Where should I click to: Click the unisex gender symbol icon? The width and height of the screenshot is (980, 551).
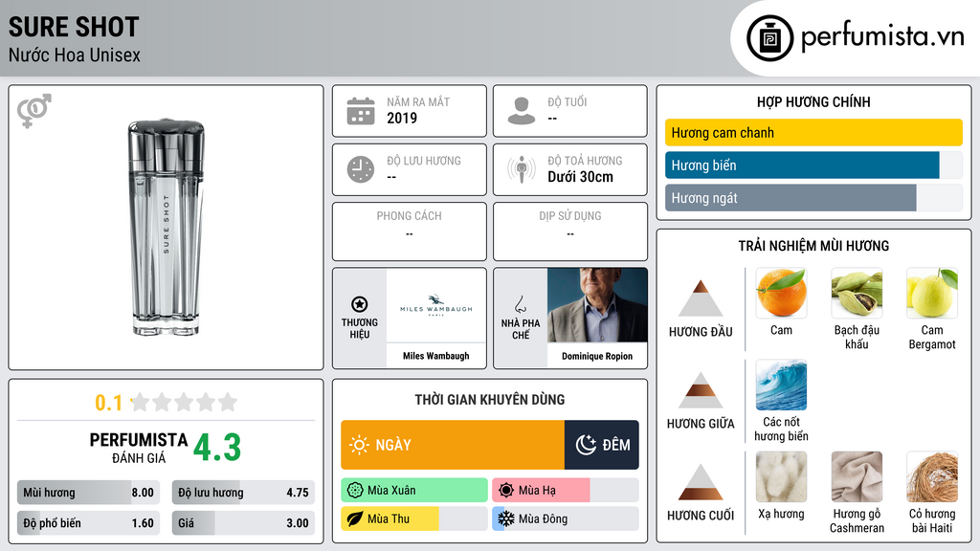point(33,111)
